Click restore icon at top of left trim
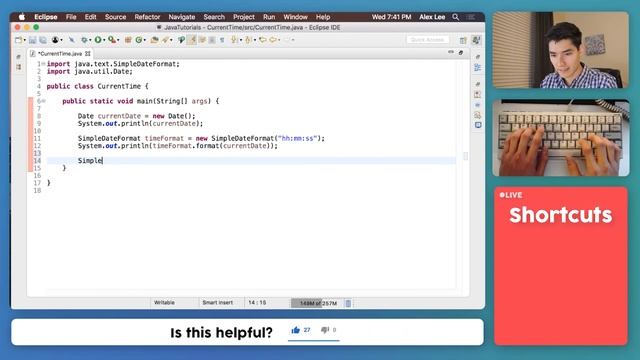This screenshot has height=360, width=640. (19, 57)
